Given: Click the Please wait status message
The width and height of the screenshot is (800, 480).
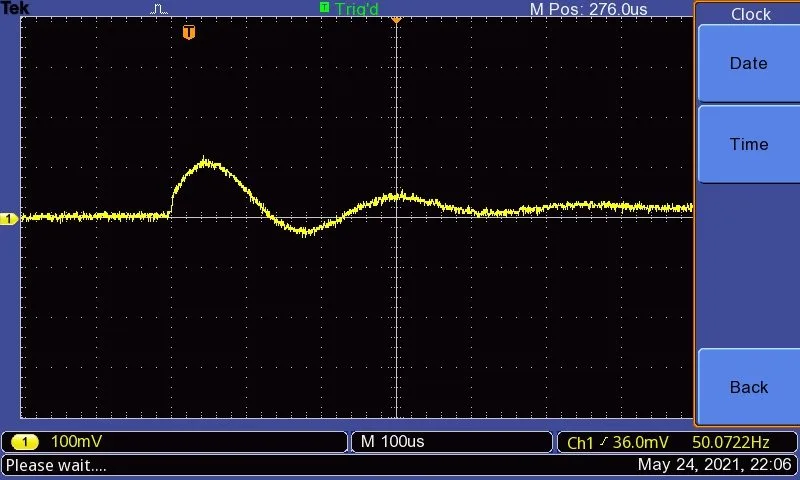Looking at the screenshot, I should click(56, 465).
